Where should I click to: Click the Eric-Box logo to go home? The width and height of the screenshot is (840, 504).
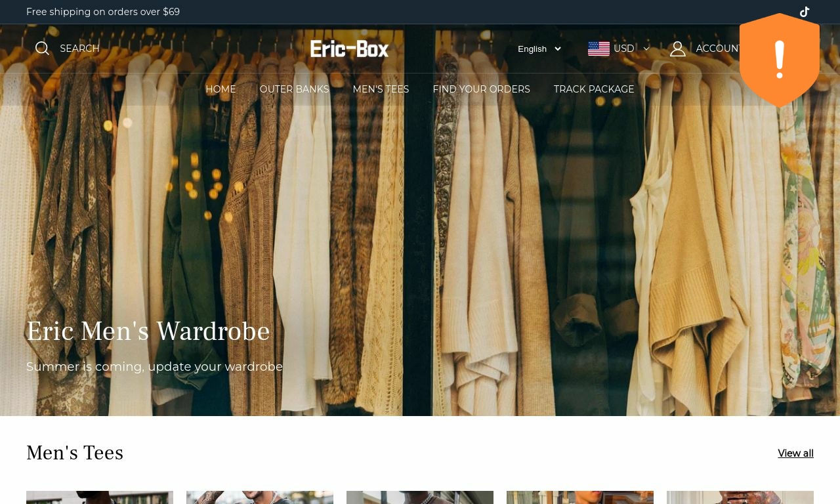point(349,49)
